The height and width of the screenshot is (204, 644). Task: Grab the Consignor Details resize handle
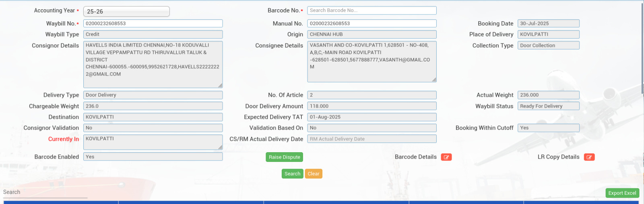(220, 86)
